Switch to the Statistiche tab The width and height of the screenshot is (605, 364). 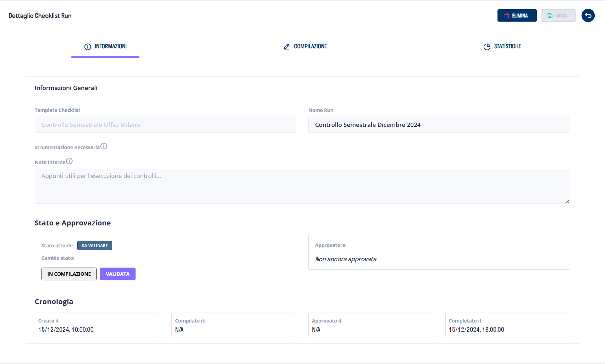pos(507,46)
